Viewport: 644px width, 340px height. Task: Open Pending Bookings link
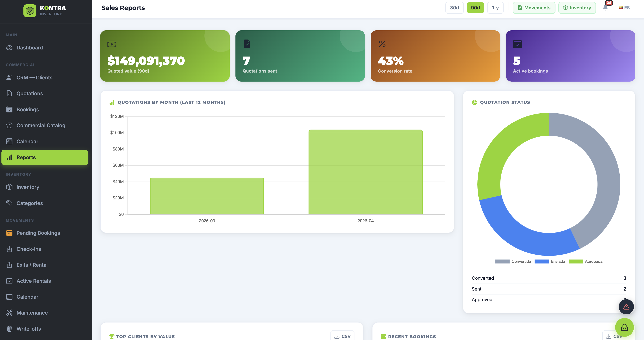45,233
